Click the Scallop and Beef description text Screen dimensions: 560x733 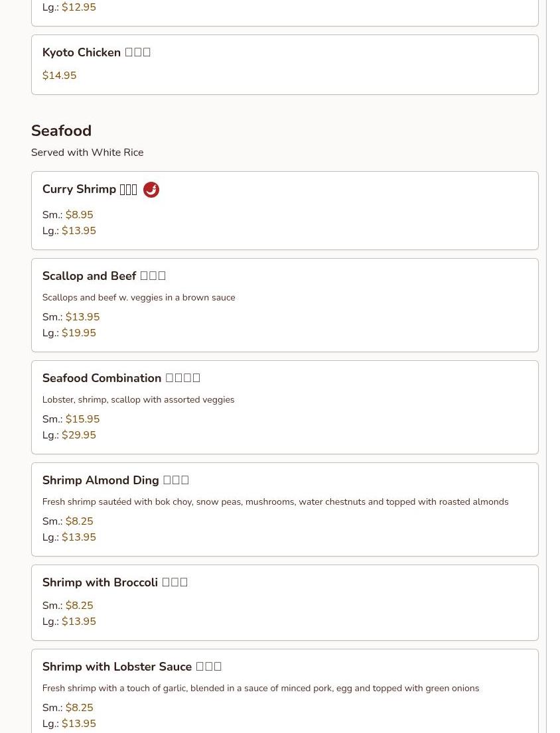[138, 298]
